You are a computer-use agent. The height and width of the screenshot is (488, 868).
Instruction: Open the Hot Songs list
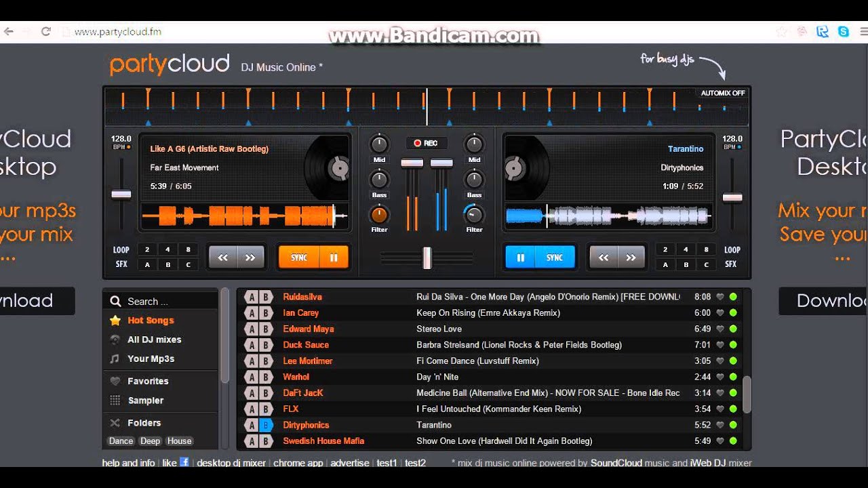tap(151, 321)
